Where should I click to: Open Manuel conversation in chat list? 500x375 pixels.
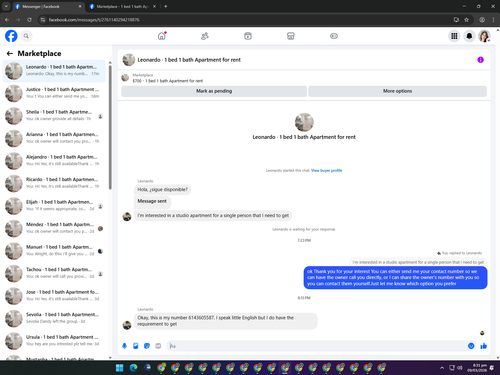[x=54, y=251]
